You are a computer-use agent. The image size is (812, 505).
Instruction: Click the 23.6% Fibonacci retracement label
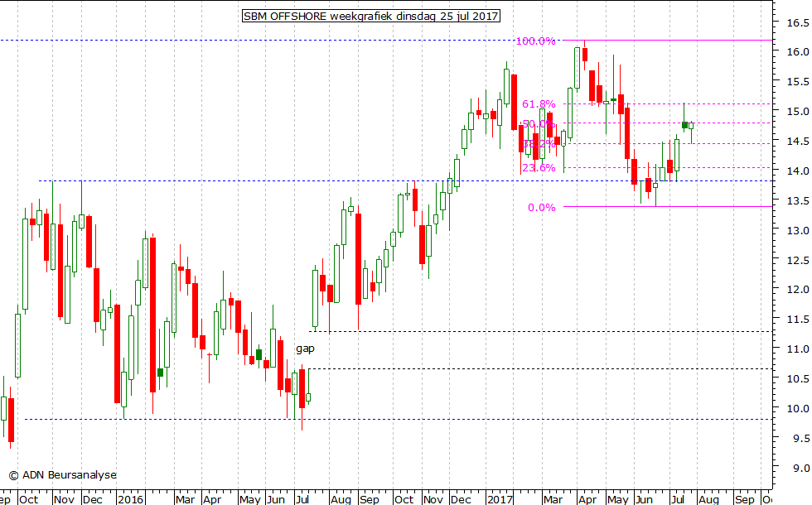tap(539, 167)
